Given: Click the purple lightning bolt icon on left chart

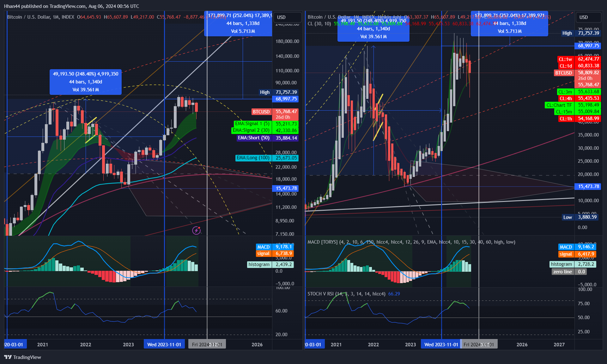Looking at the screenshot, I should pyautogui.click(x=197, y=230).
